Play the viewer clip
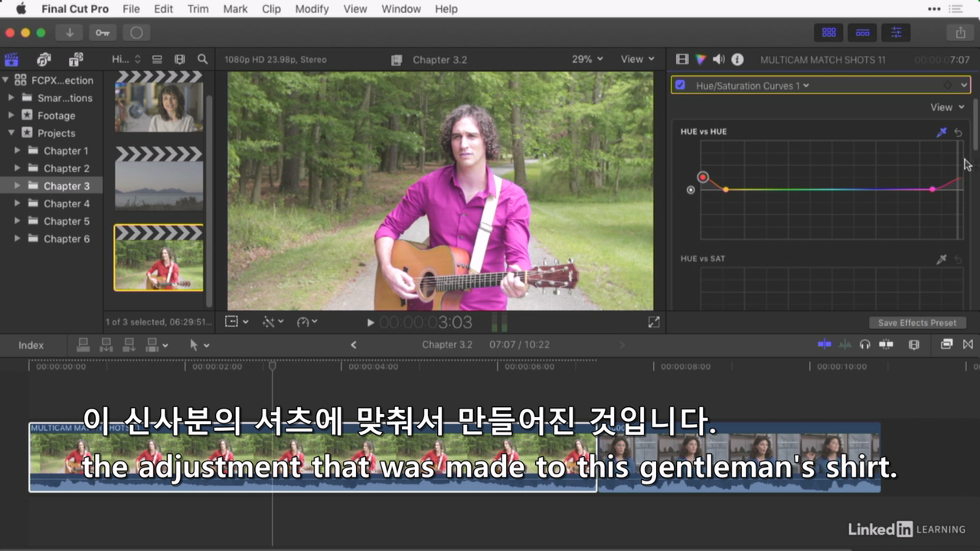The image size is (980, 551). coord(371,323)
